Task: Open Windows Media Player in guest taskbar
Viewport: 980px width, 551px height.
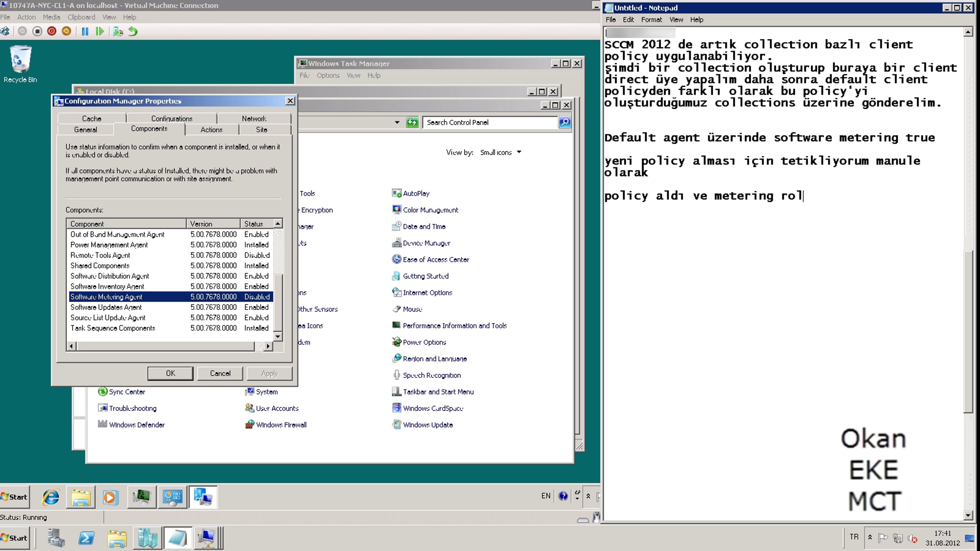Action: click(x=110, y=497)
